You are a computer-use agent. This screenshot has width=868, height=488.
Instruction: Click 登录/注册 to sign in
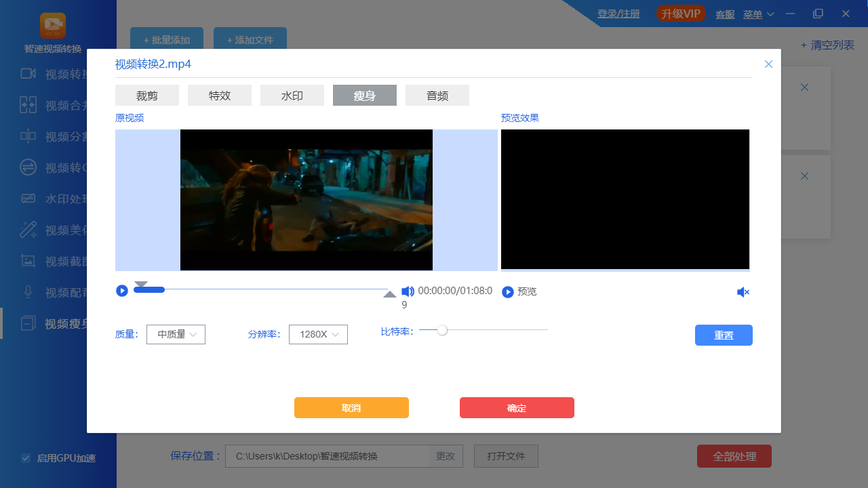point(618,13)
